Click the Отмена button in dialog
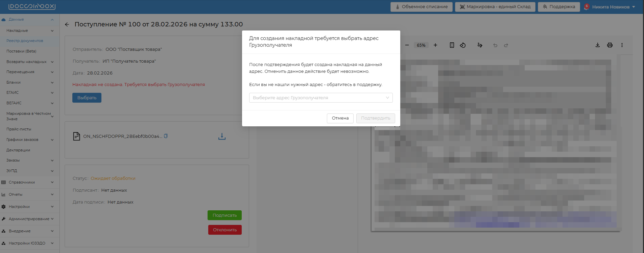 (x=340, y=118)
